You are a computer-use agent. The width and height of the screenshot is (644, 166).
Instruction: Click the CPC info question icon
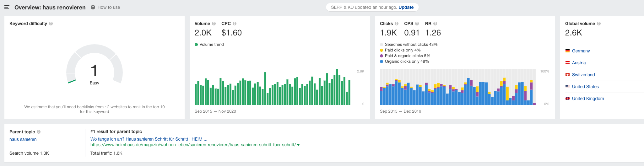pos(235,24)
